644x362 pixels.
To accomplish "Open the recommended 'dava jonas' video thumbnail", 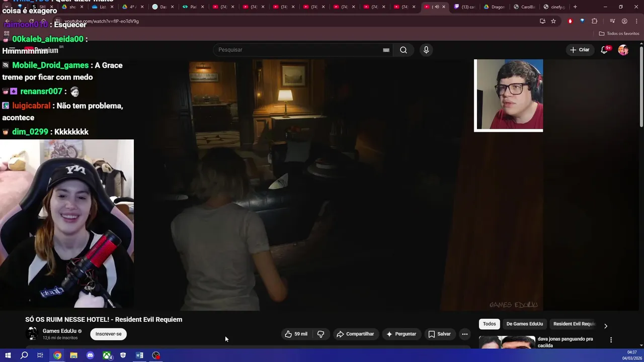I will [507, 342].
